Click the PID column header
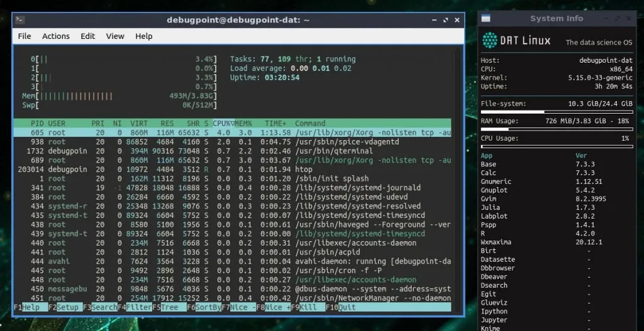Screen dimensions: 644x331 [x=37, y=123]
